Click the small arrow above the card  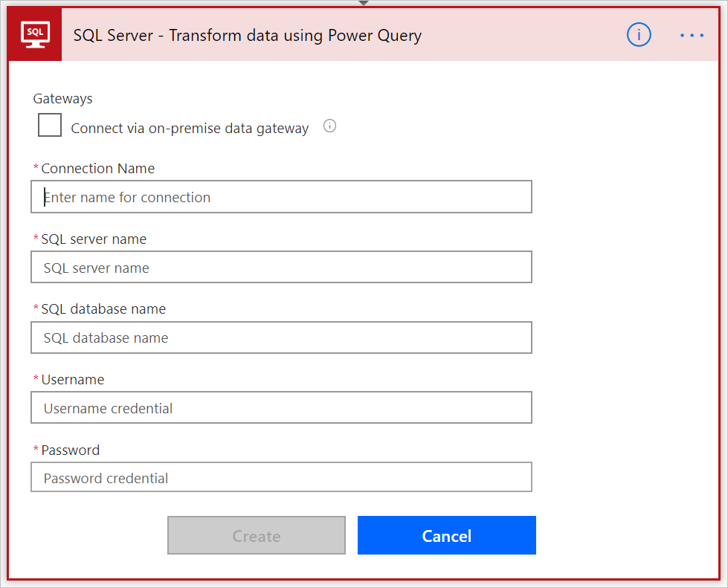pos(364,3)
